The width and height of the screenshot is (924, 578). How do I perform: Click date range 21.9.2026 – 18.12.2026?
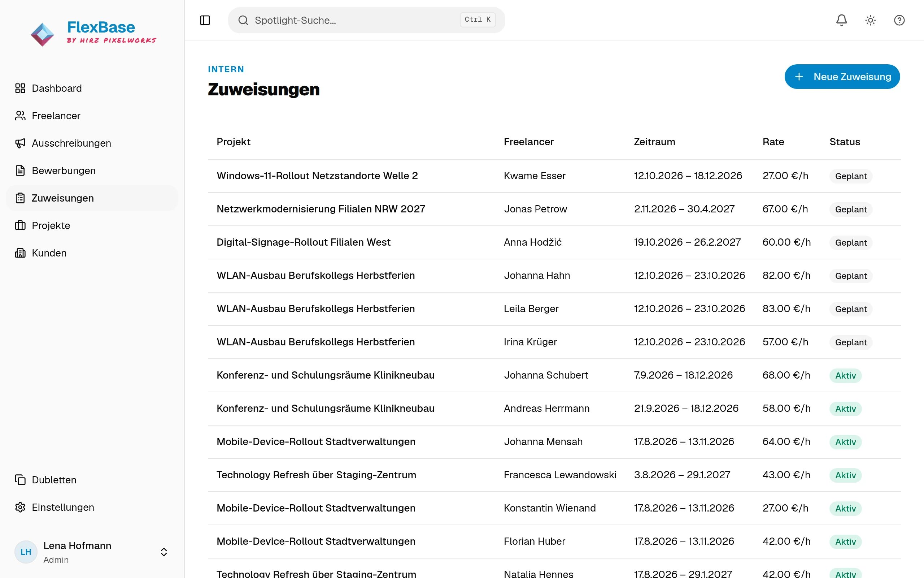click(x=686, y=409)
